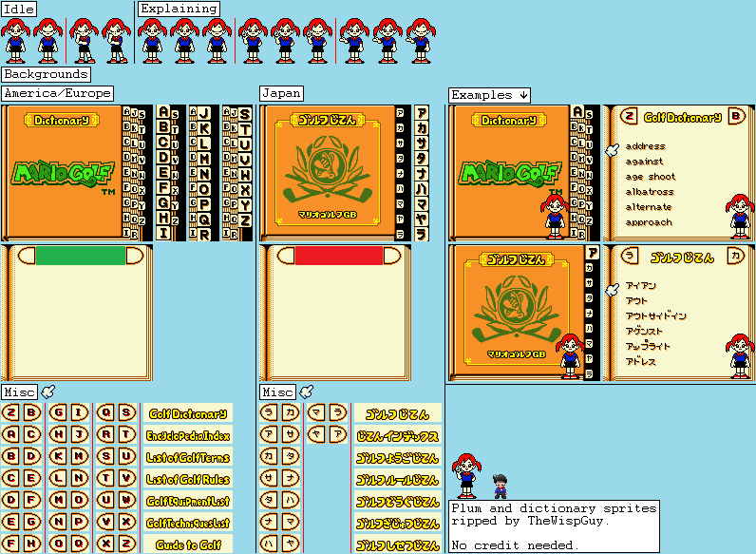This screenshot has height=554, width=756.
Task: Select アドレス in the Japanese list
Action: pyautogui.click(x=641, y=361)
